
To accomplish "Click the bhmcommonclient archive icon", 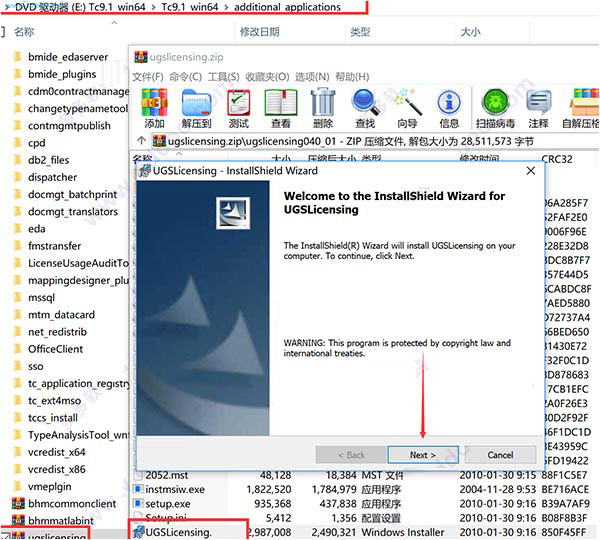I will tap(18, 504).
